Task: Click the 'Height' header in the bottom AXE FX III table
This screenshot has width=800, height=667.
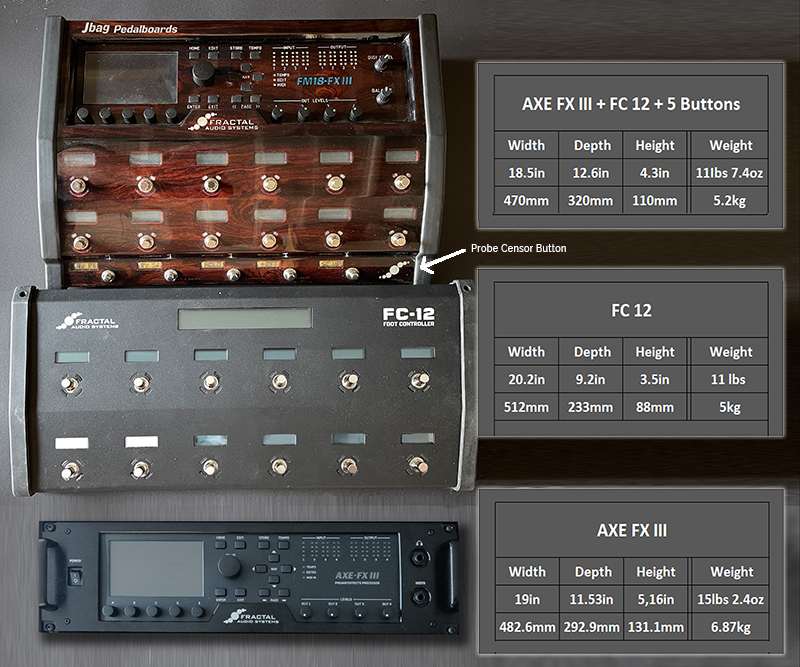Action: tap(656, 572)
